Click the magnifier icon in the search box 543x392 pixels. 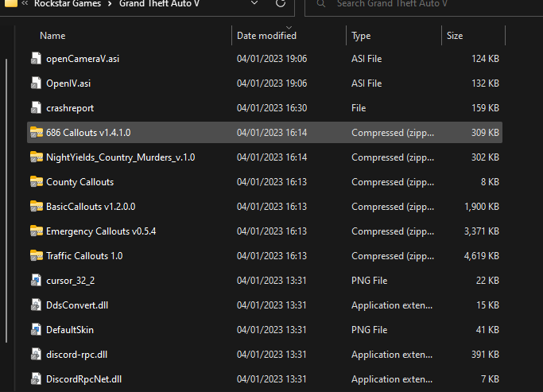click(320, 4)
